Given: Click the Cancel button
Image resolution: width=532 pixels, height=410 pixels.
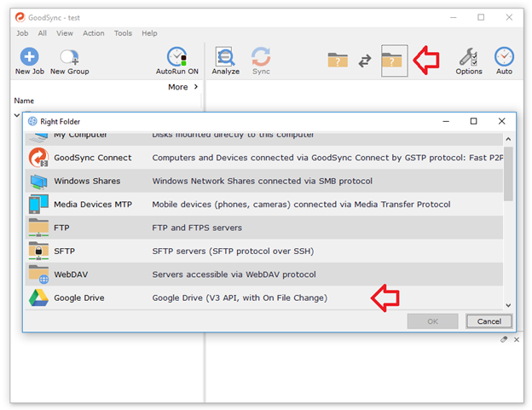Looking at the screenshot, I should click(489, 321).
